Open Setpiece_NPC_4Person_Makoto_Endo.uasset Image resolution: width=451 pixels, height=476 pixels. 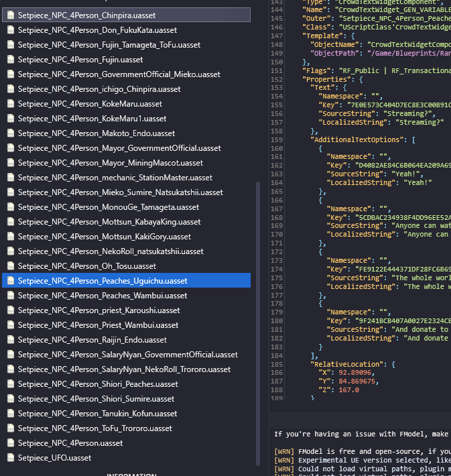click(x=96, y=133)
